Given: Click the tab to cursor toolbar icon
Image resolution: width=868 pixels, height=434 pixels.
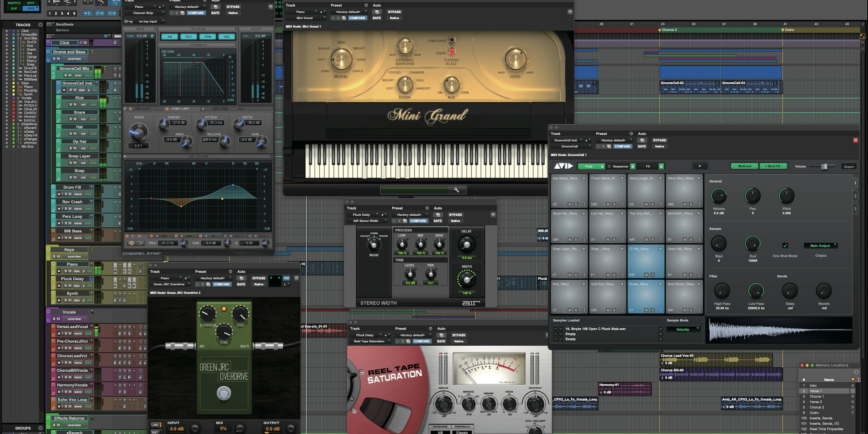Looking at the screenshot, I should click(x=87, y=14).
